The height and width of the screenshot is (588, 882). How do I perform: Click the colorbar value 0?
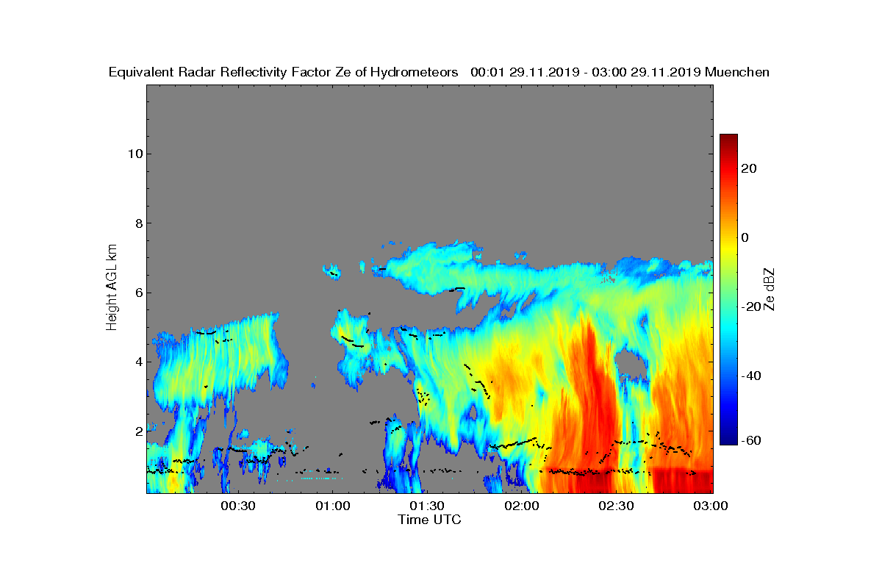(745, 237)
